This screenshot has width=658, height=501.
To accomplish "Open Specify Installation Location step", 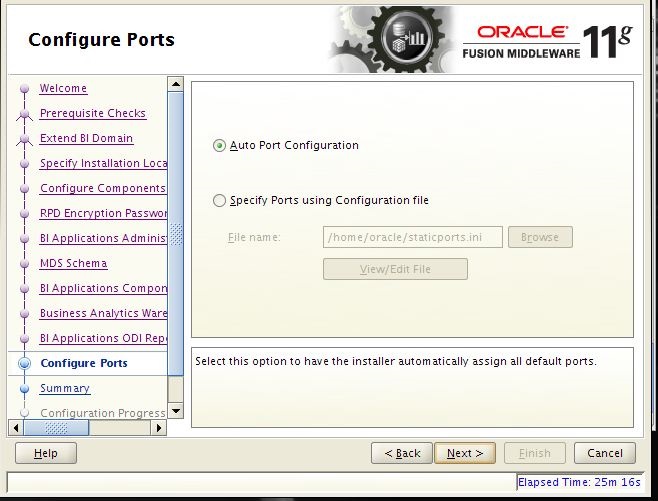I will [103, 163].
